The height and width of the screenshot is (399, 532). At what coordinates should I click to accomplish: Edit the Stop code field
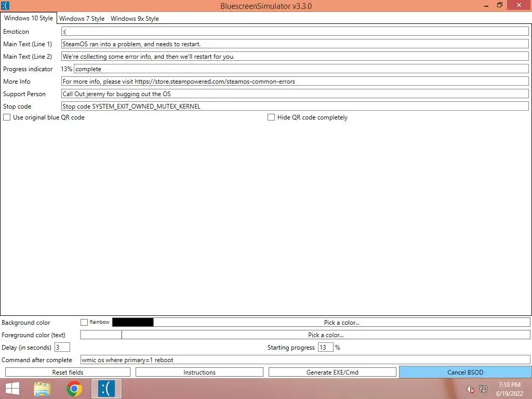pos(295,106)
